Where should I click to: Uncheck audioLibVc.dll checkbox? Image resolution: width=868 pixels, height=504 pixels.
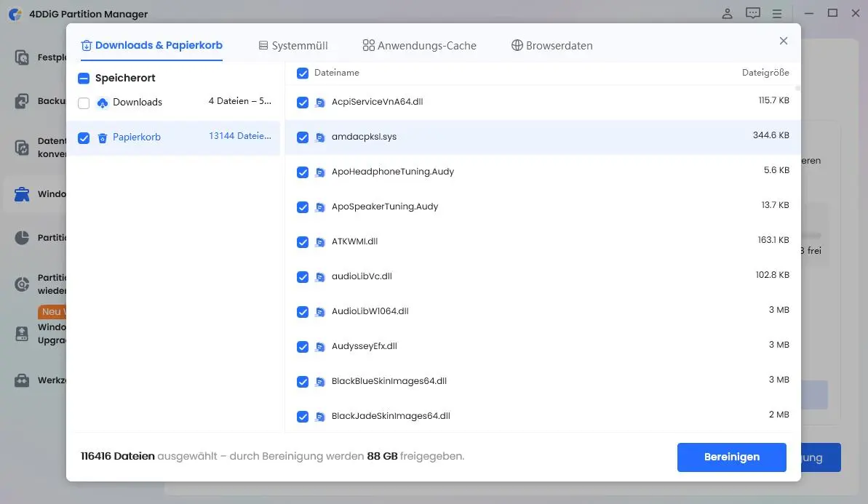tap(302, 276)
